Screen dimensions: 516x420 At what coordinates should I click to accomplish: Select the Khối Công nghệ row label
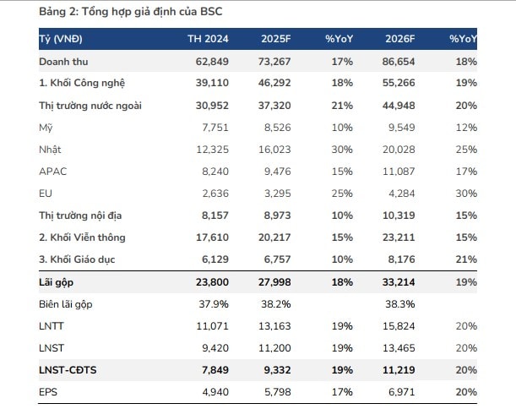point(82,83)
